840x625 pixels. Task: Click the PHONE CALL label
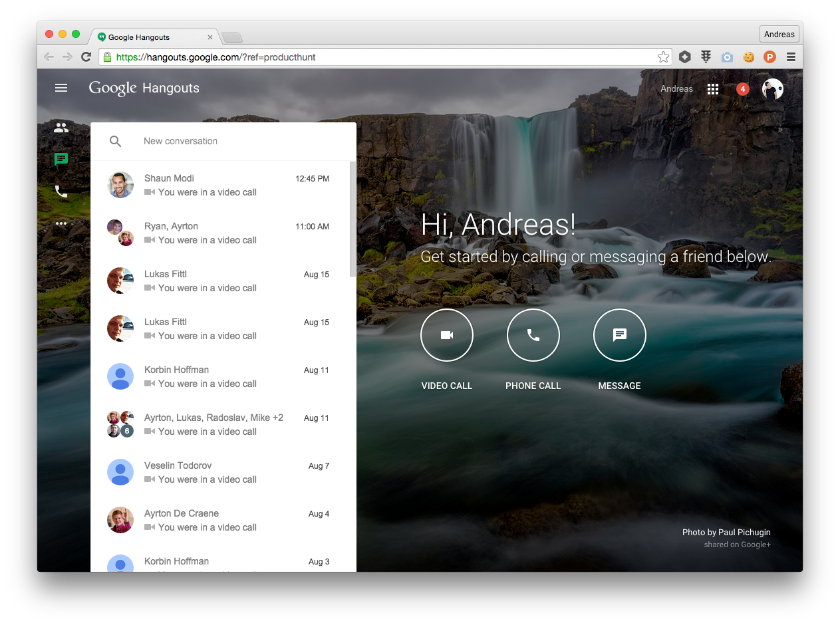[533, 386]
